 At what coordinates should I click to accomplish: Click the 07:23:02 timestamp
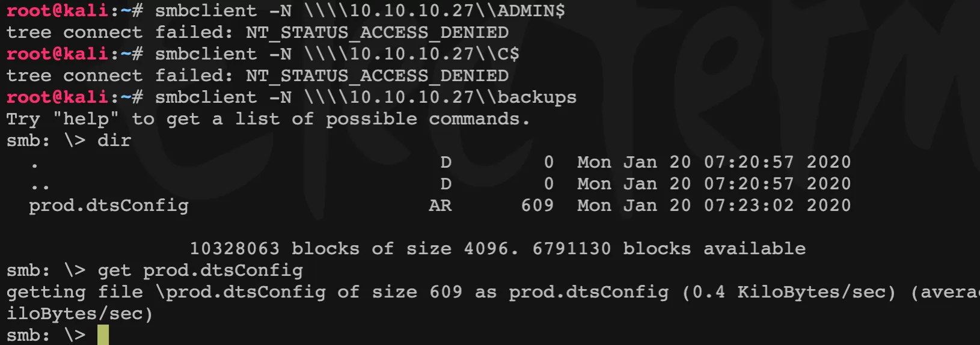pos(749,206)
